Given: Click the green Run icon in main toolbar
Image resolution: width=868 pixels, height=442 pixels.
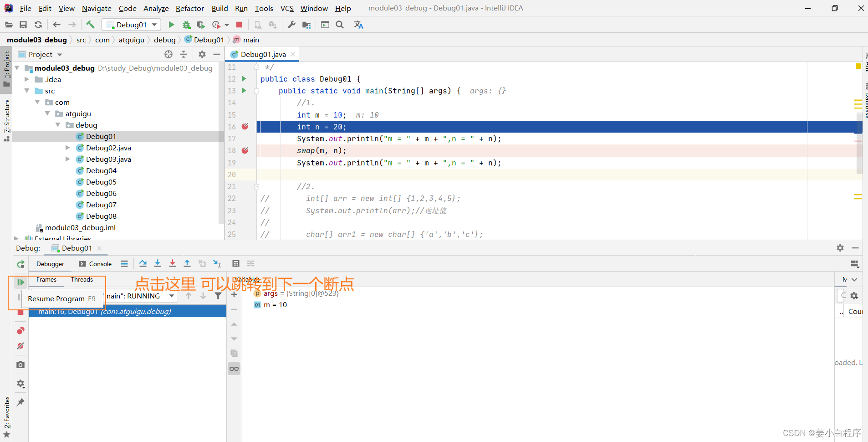Looking at the screenshot, I should coord(171,25).
